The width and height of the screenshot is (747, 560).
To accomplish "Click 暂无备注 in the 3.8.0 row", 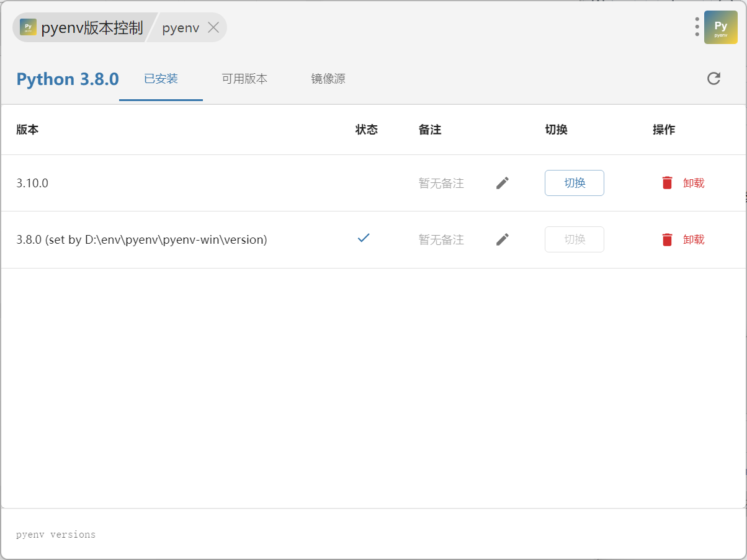I will (x=441, y=240).
